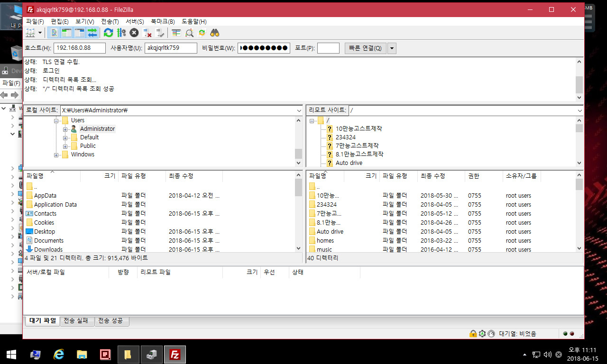Open file search with binoculars icon
This screenshot has width=607, height=364.
point(215,33)
